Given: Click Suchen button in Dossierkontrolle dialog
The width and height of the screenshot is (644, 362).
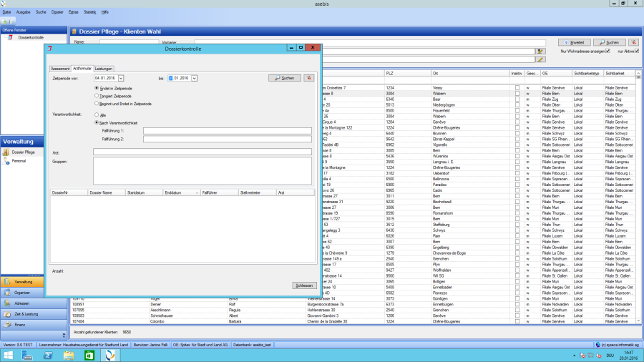Looking at the screenshot, I should click(284, 78).
